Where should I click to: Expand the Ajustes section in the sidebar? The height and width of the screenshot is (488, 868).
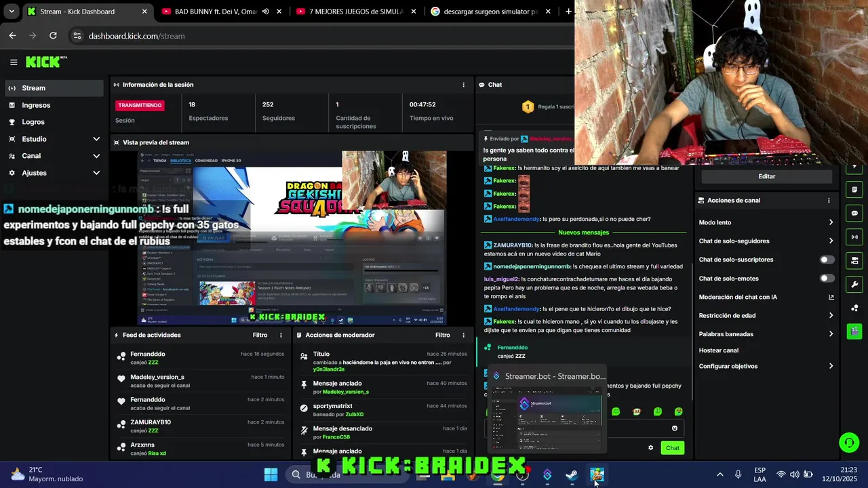point(54,173)
